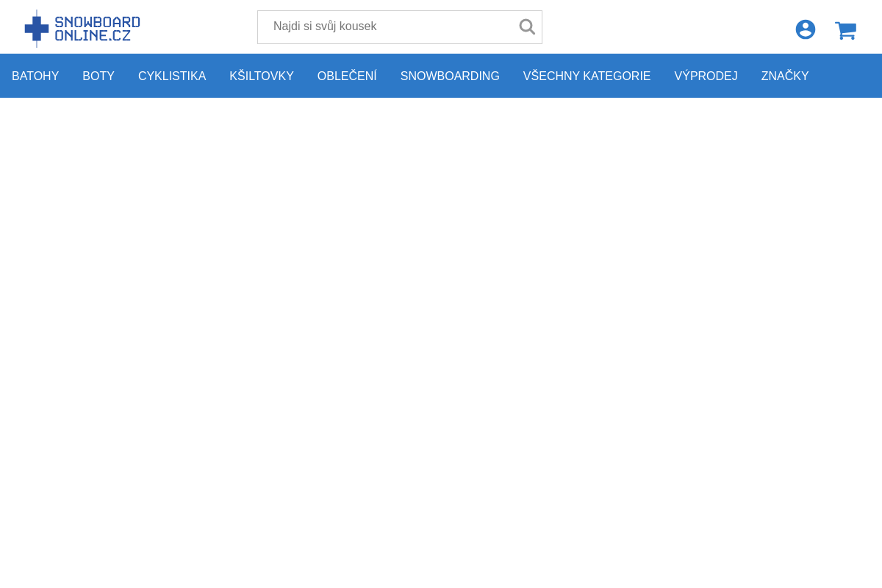Click the Snowboard-Online.cz logo
The width and height of the screenshot is (882, 588).
coord(82,28)
